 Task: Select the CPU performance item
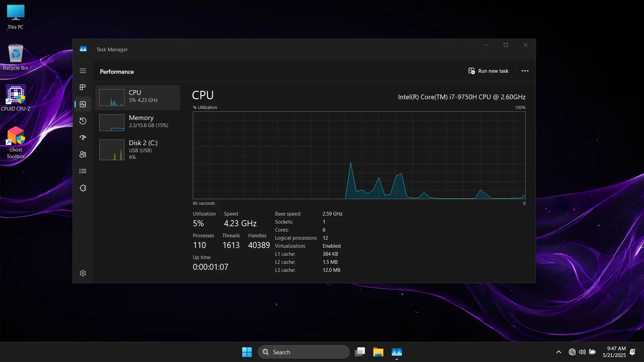click(x=138, y=98)
